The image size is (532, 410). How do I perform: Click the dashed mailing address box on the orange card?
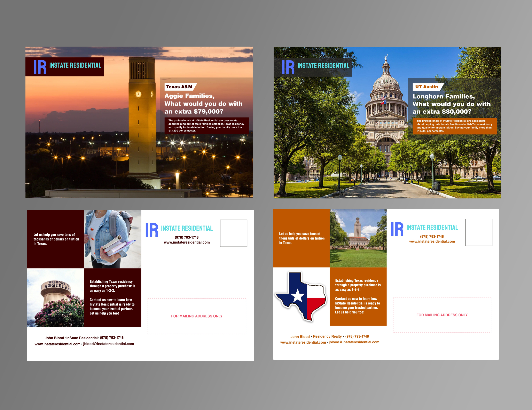coord(442,315)
